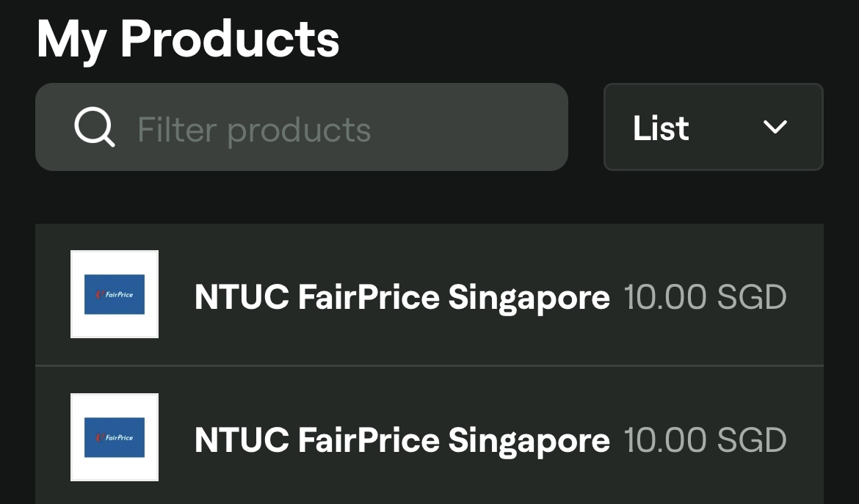The height and width of the screenshot is (504, 859).
Task: Click the Filter products placeholder text
Action: [x=254, y=130]
